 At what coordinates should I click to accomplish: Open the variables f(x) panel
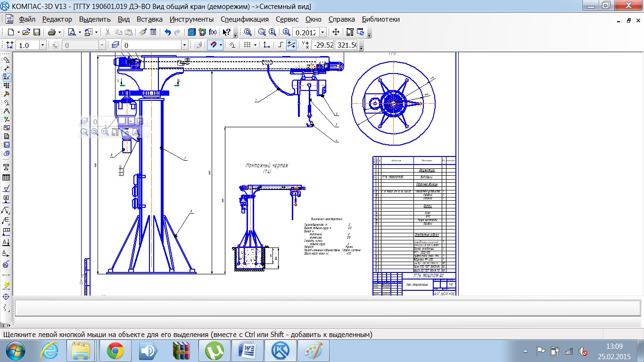213,32
